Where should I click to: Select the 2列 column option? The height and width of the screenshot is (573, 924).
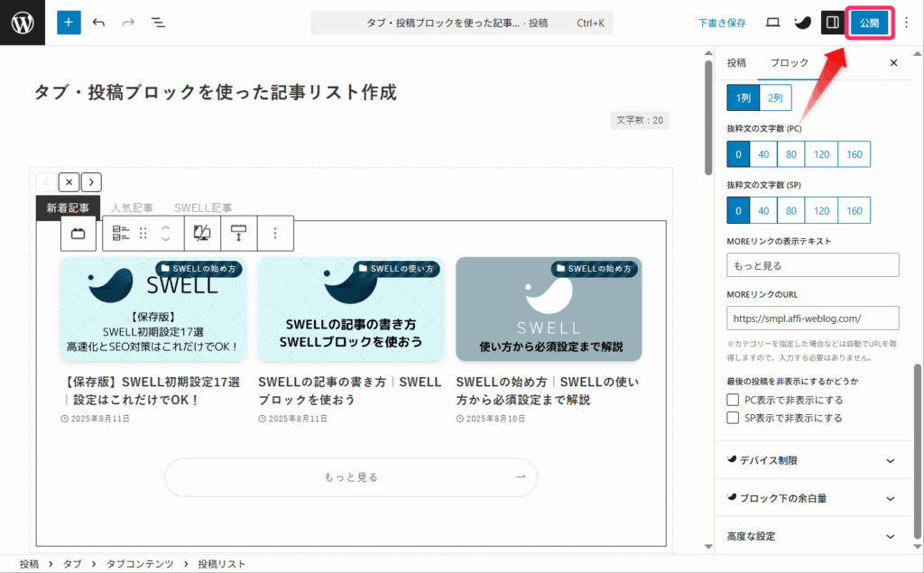pos(775,97)
